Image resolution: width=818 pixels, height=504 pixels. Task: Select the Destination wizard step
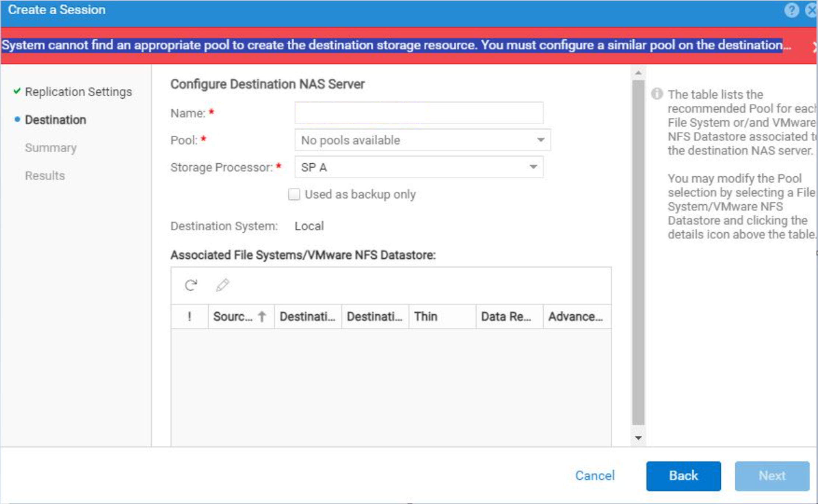pyautogui.click(x=55, y=120)
